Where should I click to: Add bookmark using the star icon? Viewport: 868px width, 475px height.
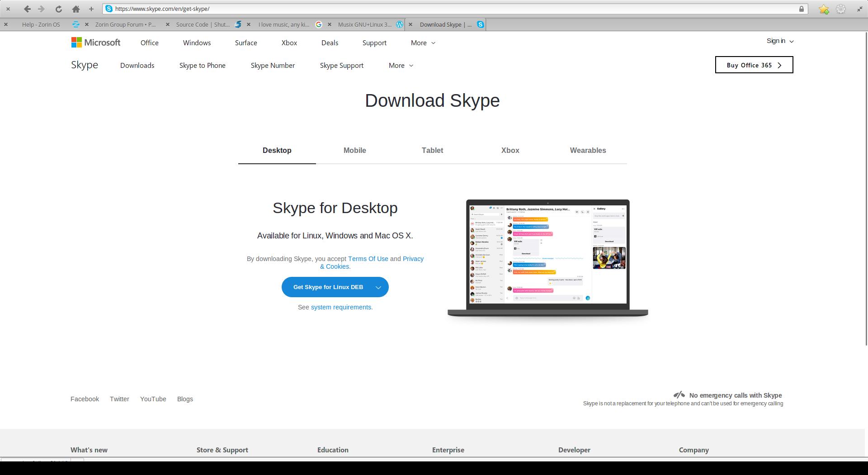[x=824, y=9]
